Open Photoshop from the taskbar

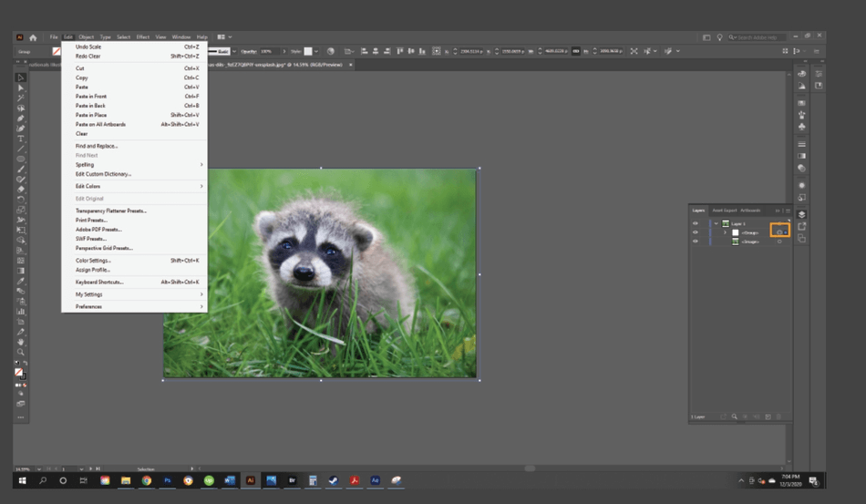[168, 480]
